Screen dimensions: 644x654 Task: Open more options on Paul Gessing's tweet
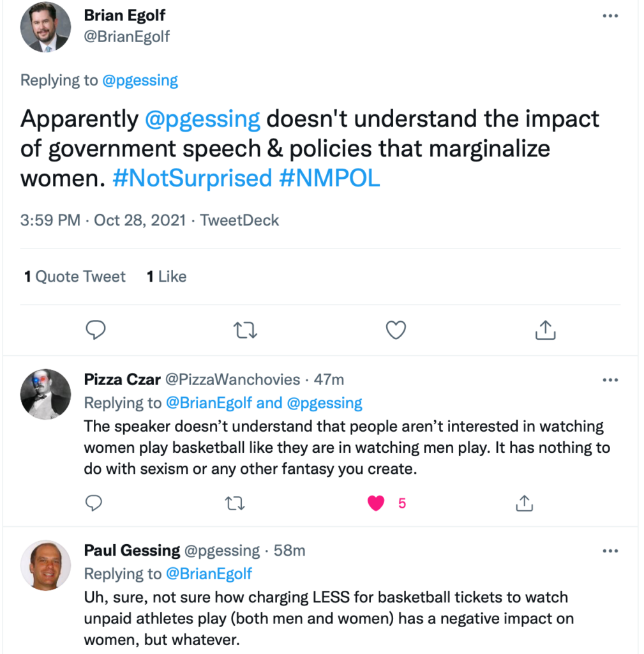[610, 551]
